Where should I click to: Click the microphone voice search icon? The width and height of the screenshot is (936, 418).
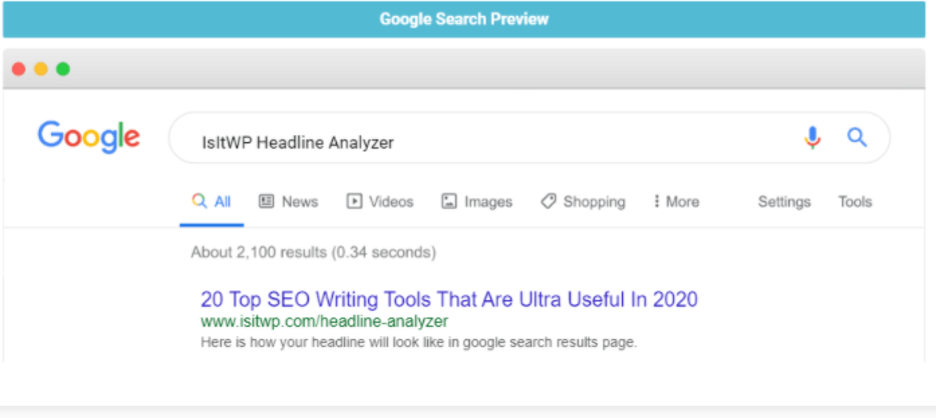[812, 138]
